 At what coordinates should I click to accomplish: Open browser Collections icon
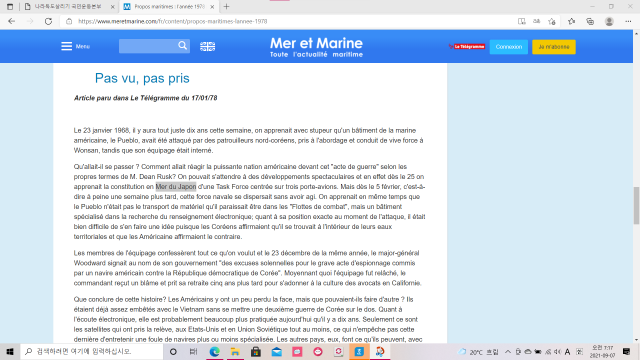tap(590, 21)
